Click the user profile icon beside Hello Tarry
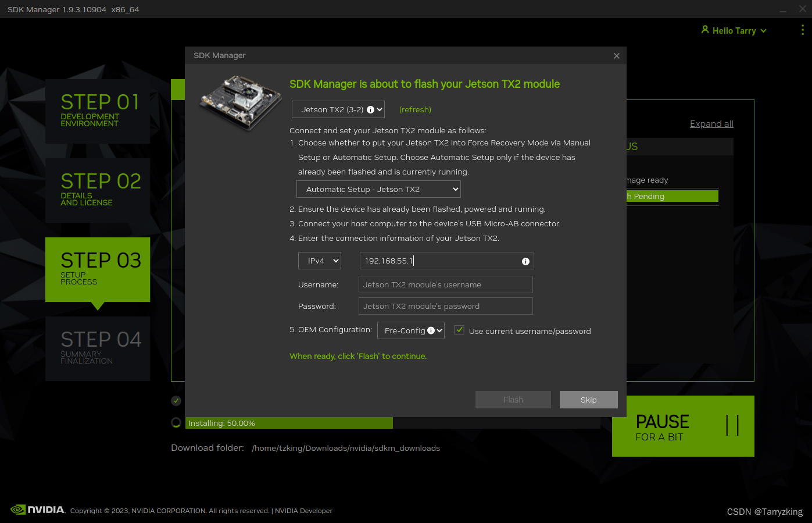The height and width of the screenshot is (523, 812). [x=705, y=30]
